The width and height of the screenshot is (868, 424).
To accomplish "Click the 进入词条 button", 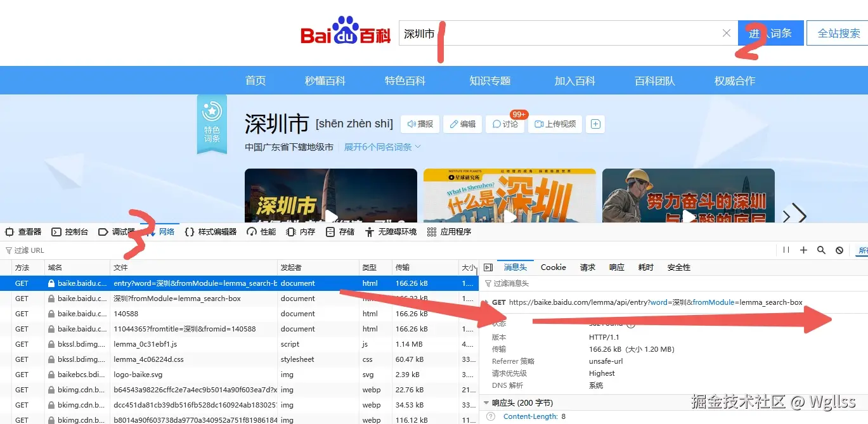I will click(770, 33).
